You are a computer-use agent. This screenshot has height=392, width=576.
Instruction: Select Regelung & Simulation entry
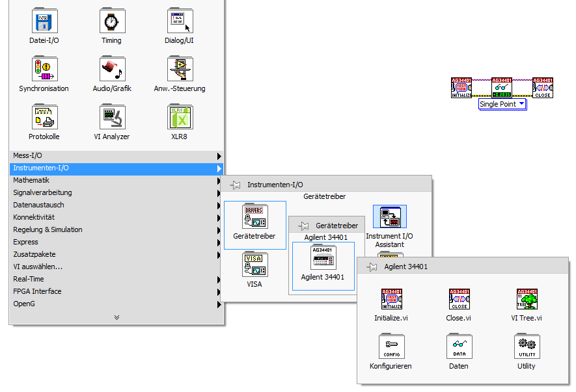[116, 230]
